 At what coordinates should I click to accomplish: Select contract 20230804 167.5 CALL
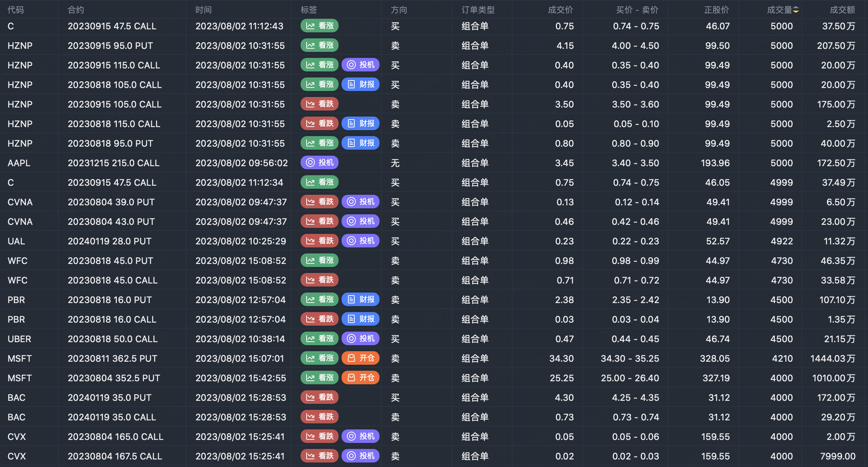115,456
